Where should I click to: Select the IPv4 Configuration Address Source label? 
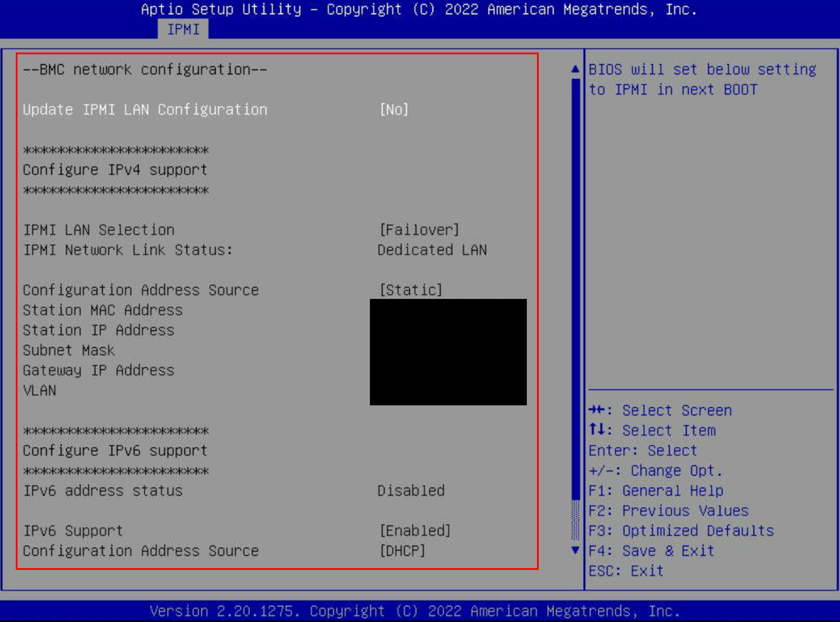pos(141,290)
